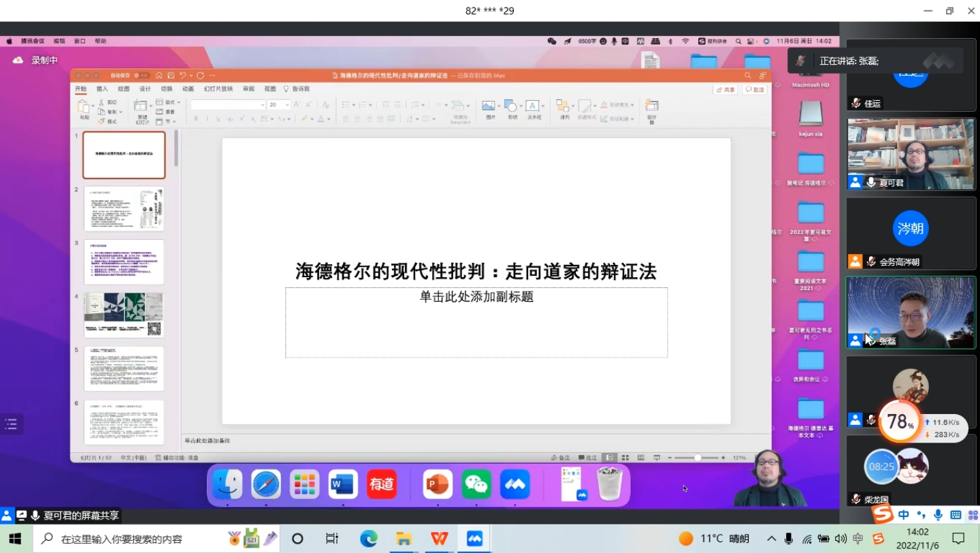Click the Arrange (排列) icon
Screen dimensions: 980x553
563,106
